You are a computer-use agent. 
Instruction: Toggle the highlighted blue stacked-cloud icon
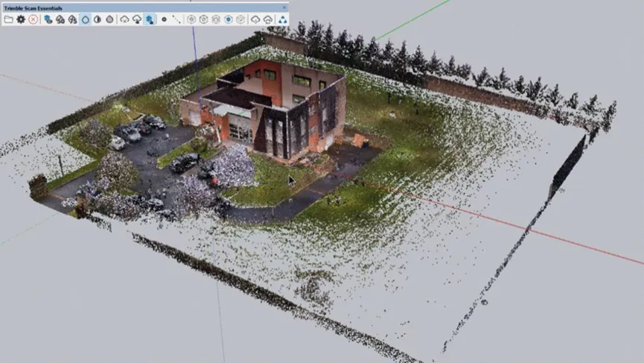[x=150, y=19]
